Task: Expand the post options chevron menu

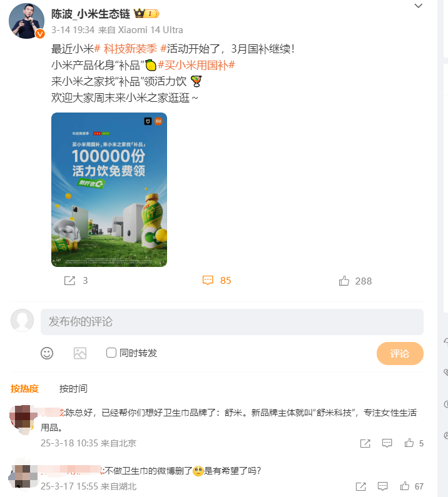Action: (419, 6)
